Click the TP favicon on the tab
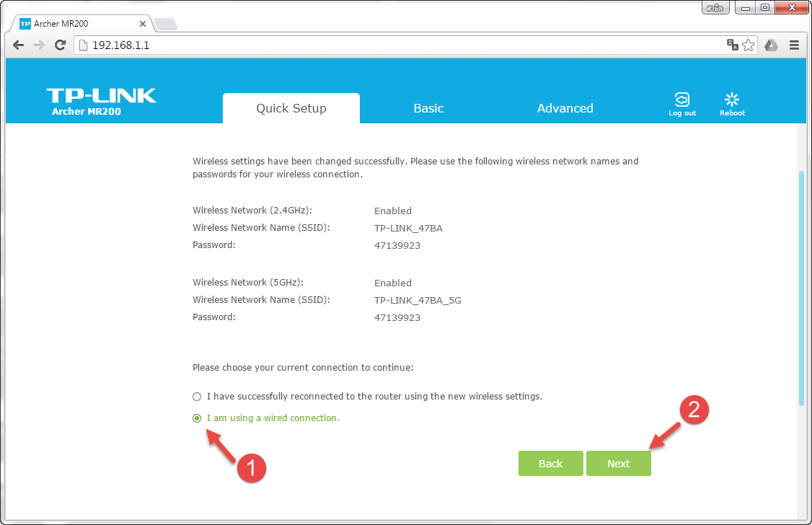The height and width of the screenshot is (525, 812). point(25,23)
